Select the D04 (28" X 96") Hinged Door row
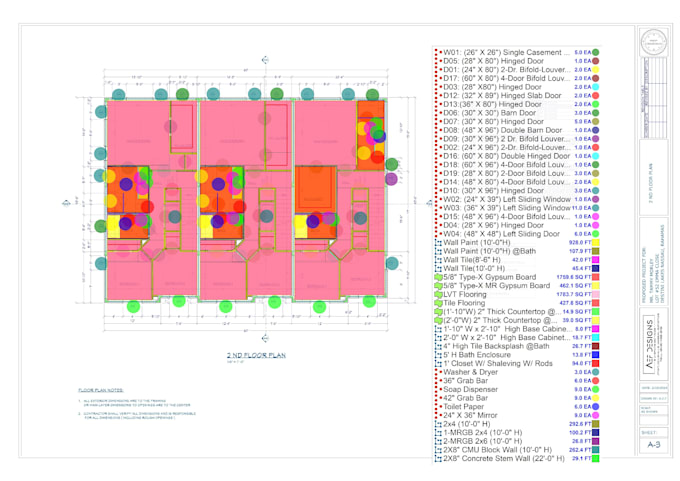Image resolution: width=680 pixels, height=481 pixels. tap(517, 226)
